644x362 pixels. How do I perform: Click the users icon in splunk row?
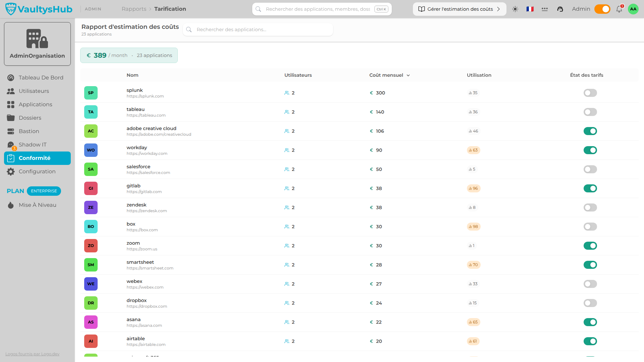tap(287, 93)
